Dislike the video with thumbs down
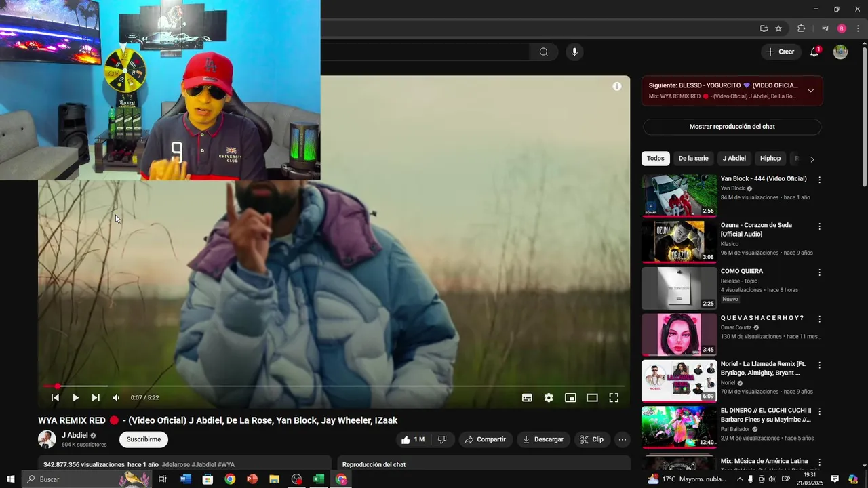Image resolution: width=868 pixels, height=488 pixels. click(x=442, y=439)
